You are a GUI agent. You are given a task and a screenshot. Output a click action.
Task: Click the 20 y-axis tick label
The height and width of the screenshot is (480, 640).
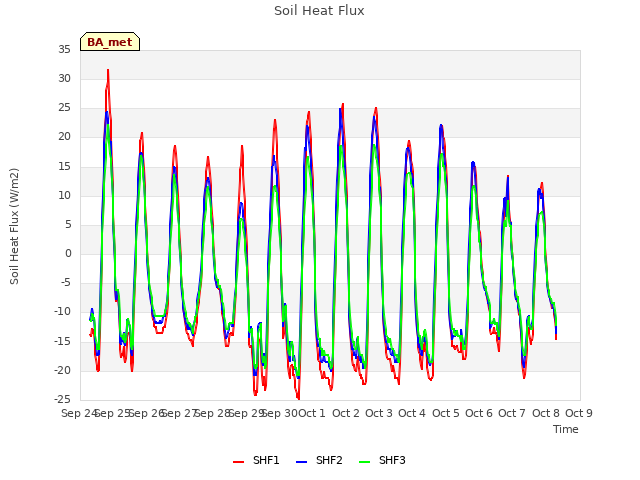tap(64, 137)
